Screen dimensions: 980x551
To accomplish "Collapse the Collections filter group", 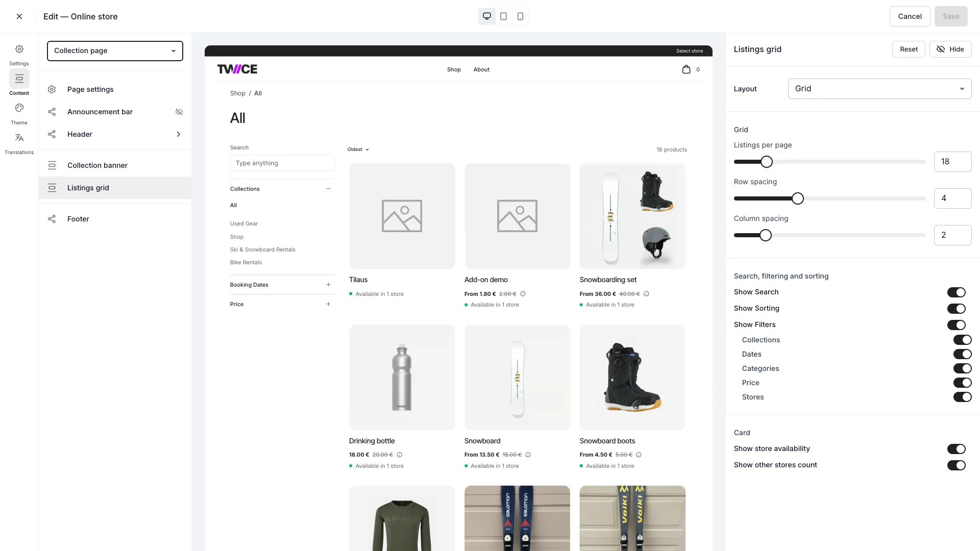I will 328,189.
